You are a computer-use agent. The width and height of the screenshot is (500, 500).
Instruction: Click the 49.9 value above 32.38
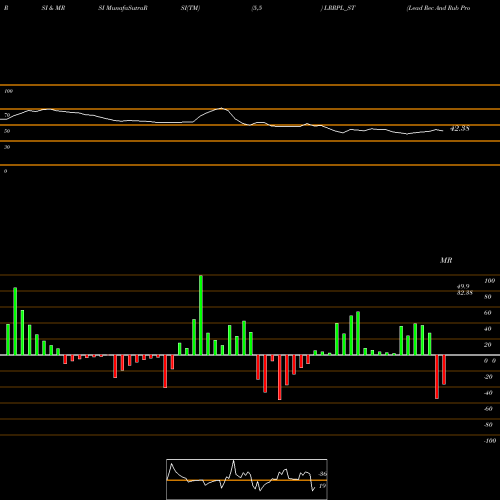coord(463,286)
